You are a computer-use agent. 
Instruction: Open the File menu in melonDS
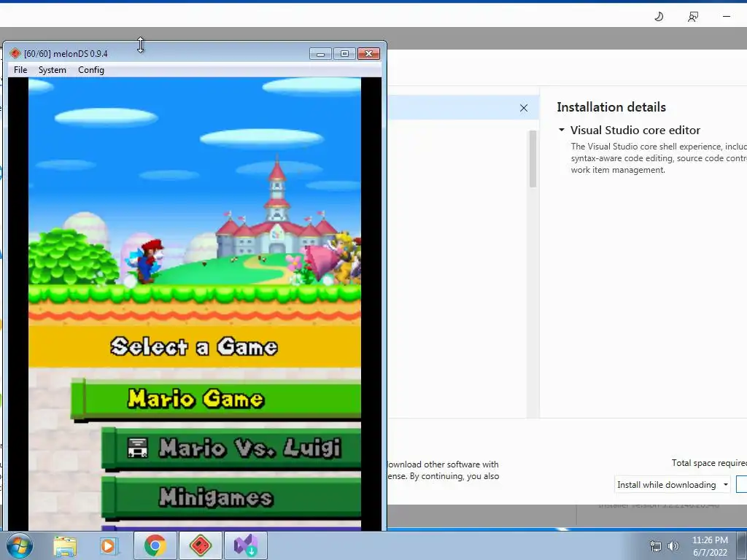[20, 70]
